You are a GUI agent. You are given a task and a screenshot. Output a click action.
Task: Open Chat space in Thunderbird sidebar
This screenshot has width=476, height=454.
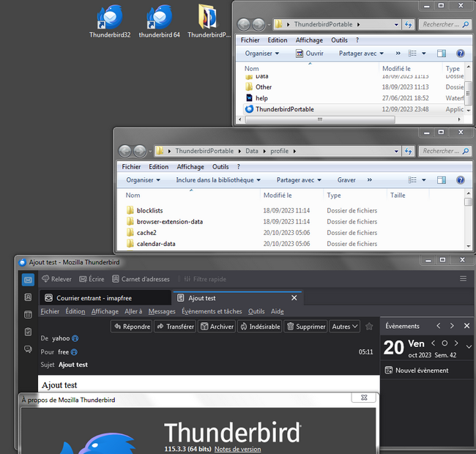click(28, 349)
